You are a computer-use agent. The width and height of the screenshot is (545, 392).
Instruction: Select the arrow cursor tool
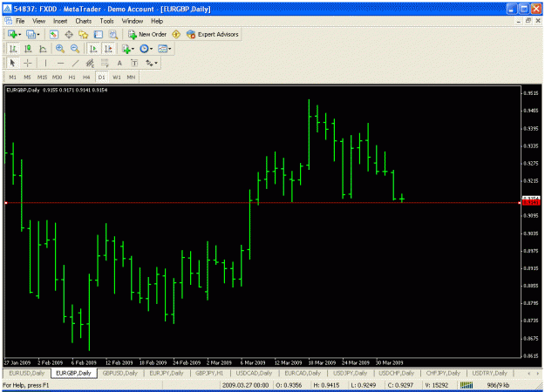(x=13, y=63)
